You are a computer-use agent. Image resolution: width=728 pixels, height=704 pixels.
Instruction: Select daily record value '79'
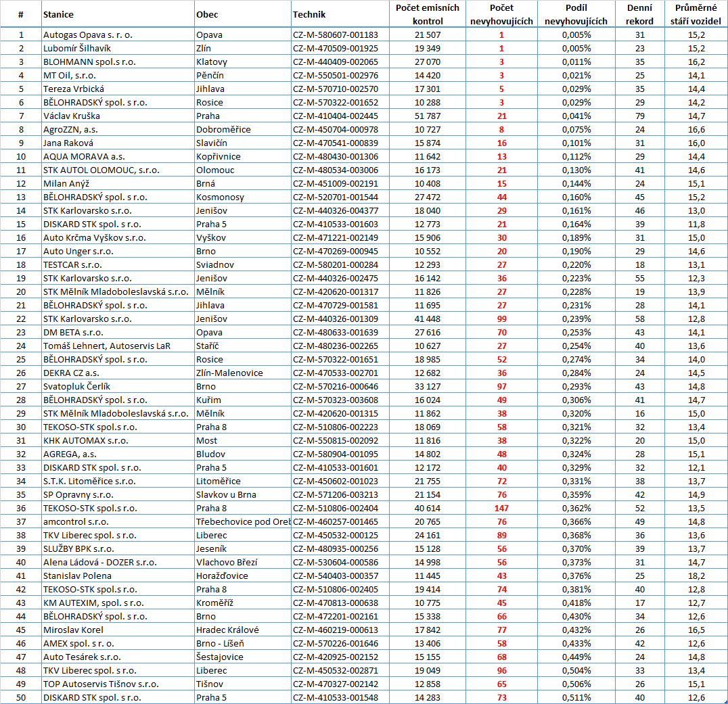(x=639, y=116)
